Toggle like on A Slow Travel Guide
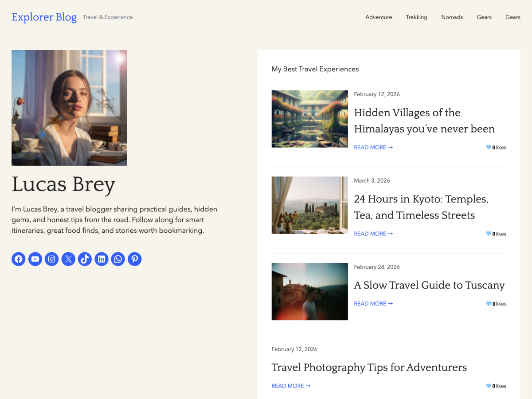The width and height of the screenshot is (532, 399). [x=489, y=304]
